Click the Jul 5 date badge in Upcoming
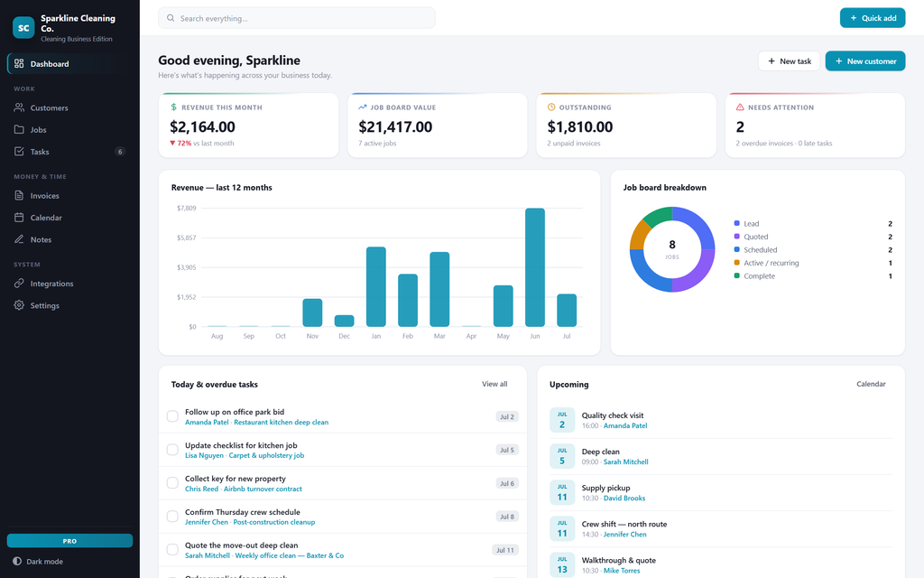 click(562, 456)
